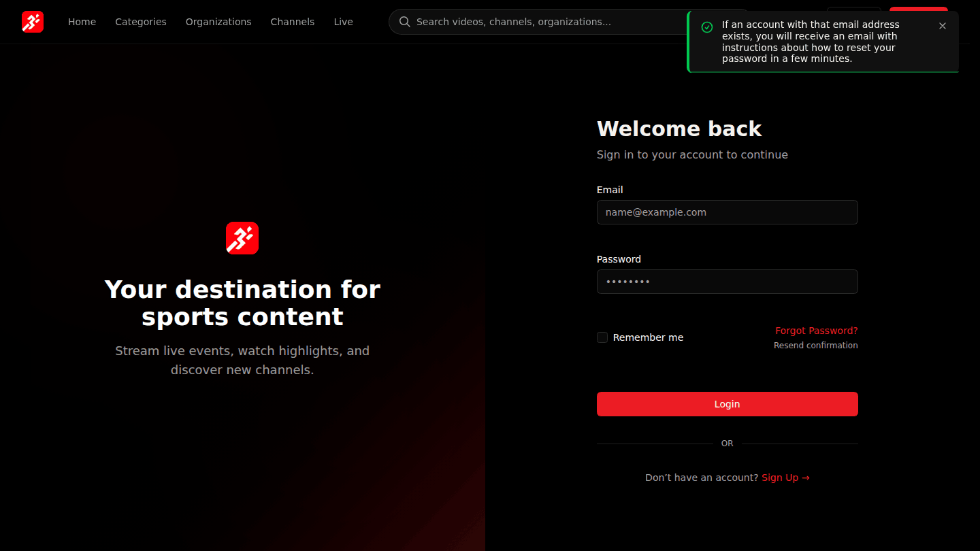Follow the Sign Up link
Viewport: 980px width, 551px height.
[x=785, y=478]
